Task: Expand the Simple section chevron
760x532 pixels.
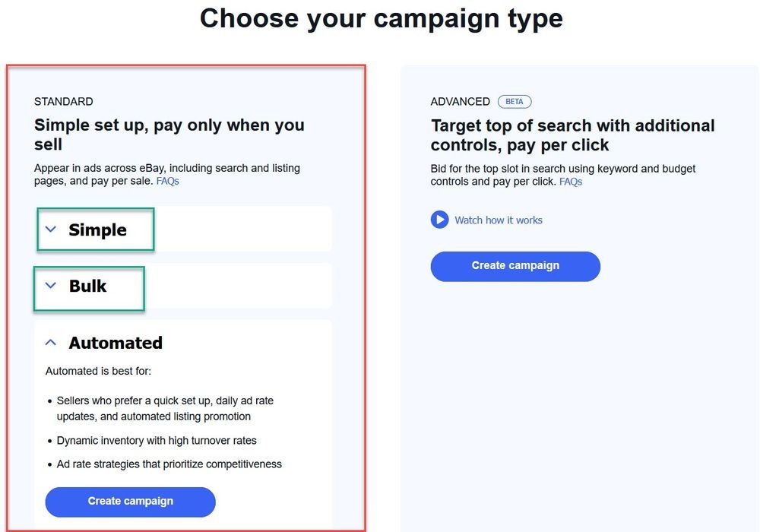Action: pyautogui.click(x=51, y=230)
